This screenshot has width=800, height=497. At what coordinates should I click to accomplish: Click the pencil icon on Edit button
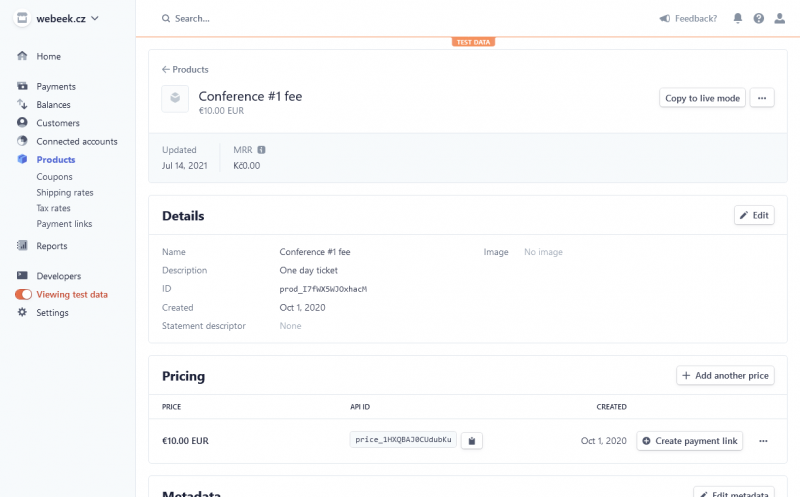click(744, 215)
